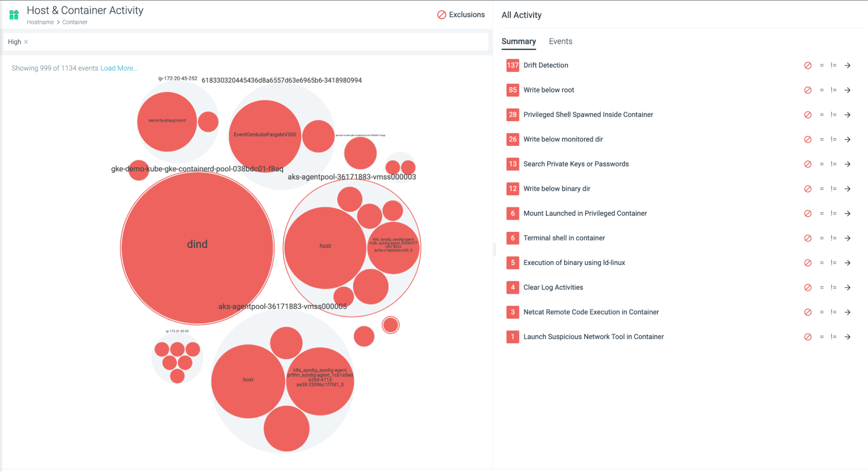
Task: Open arrow for Write below monitored dir
Action: (x=848, y=139)
